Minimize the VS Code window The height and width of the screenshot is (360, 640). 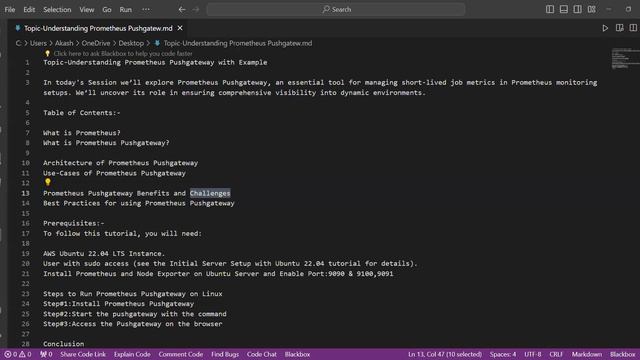(609, 9)
